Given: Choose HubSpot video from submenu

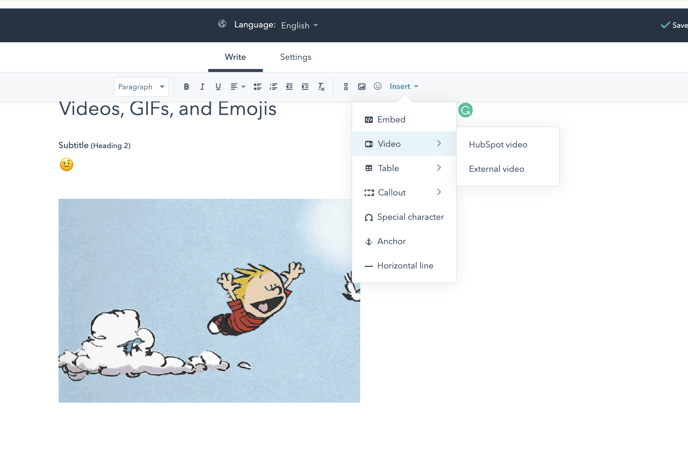Looking at the screenshot, I should point(498,145).
